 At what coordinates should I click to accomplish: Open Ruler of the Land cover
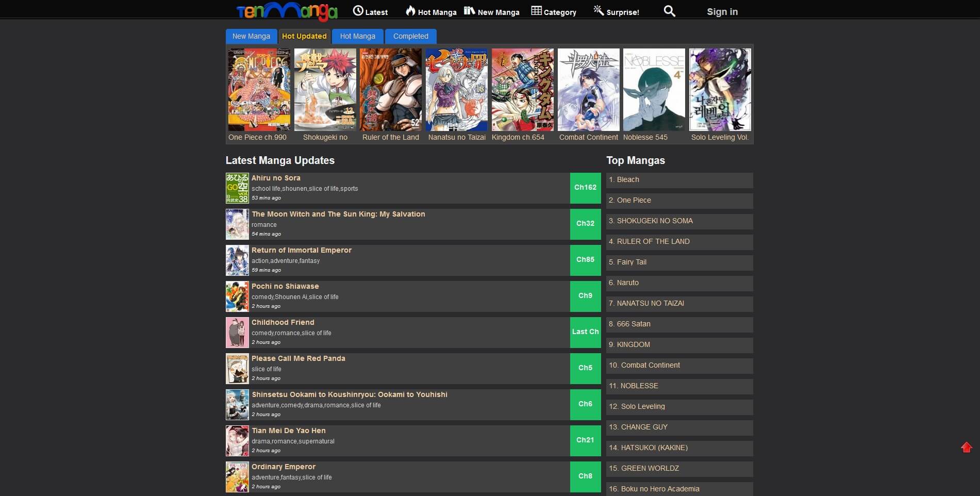tap(391, 90)
